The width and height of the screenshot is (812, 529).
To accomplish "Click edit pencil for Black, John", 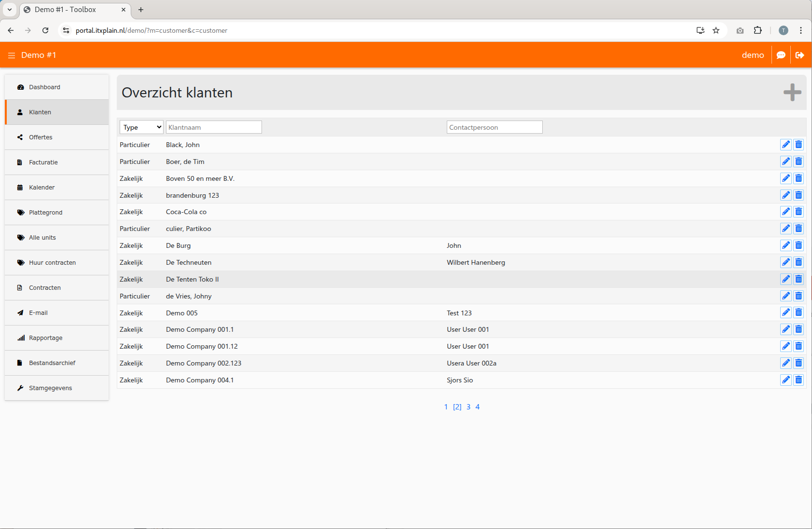I will click(x=785, y=145).
